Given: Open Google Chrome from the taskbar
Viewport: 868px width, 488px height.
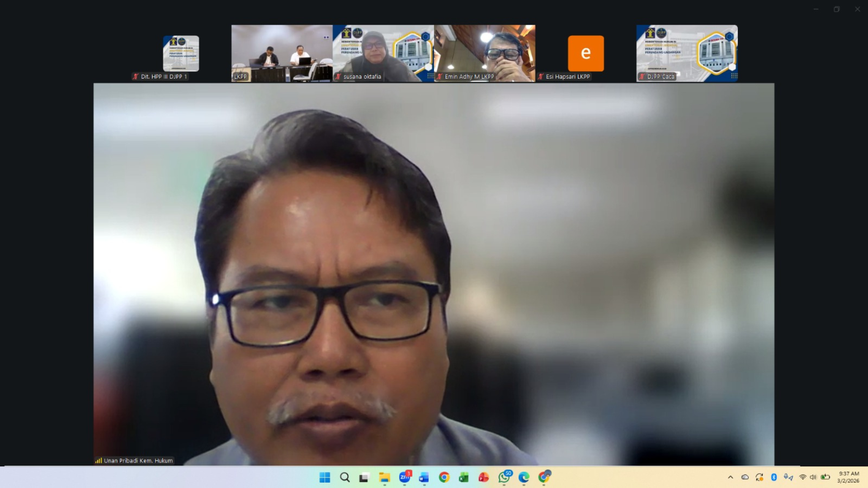Looking at the screenshot, I should [x=444, y=478].
